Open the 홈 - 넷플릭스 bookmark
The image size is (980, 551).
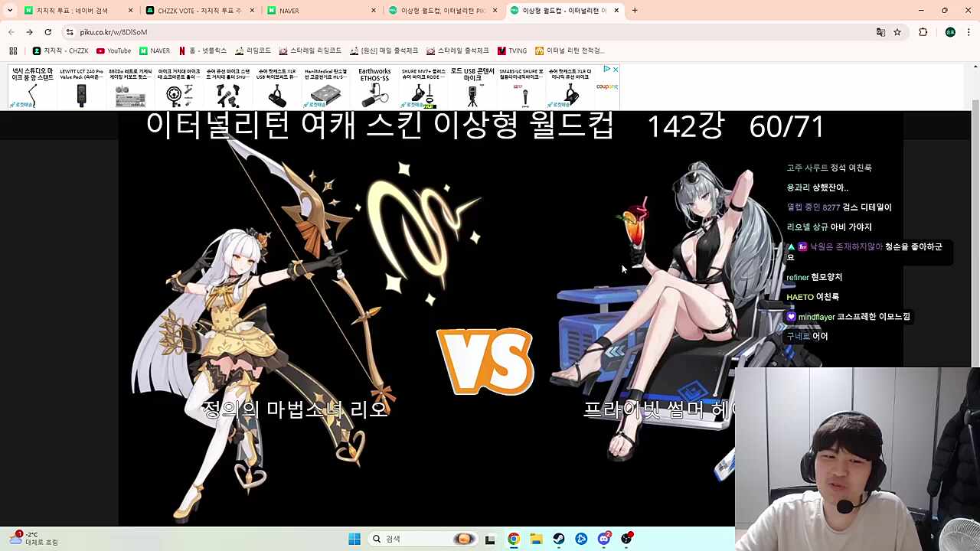[203, 51]
